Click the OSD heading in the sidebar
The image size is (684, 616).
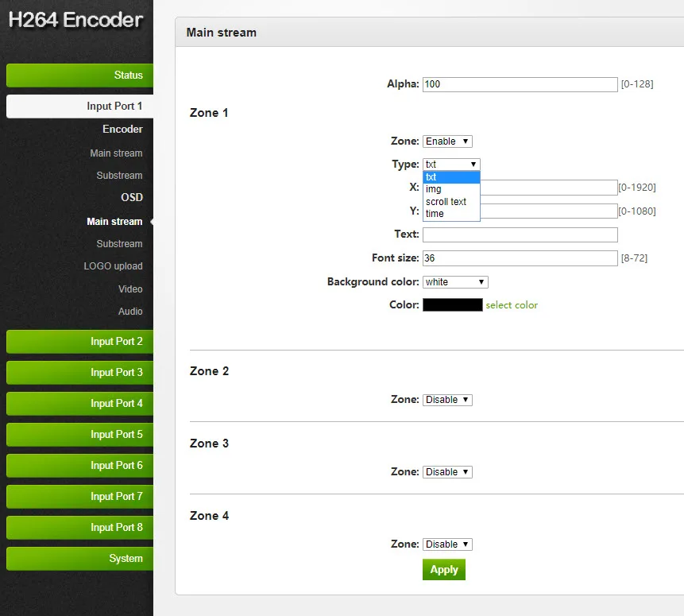tap(132, 197)
